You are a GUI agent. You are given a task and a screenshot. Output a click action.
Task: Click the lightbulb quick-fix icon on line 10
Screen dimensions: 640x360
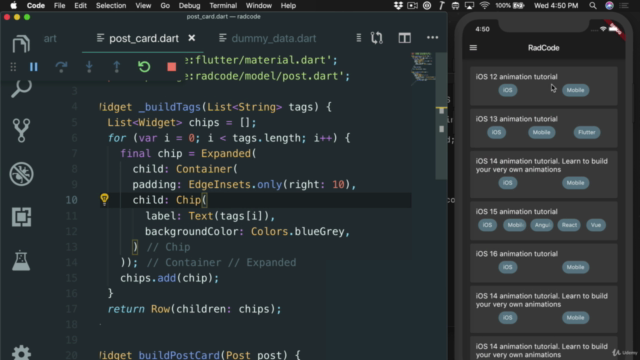[x=104, y=199]
